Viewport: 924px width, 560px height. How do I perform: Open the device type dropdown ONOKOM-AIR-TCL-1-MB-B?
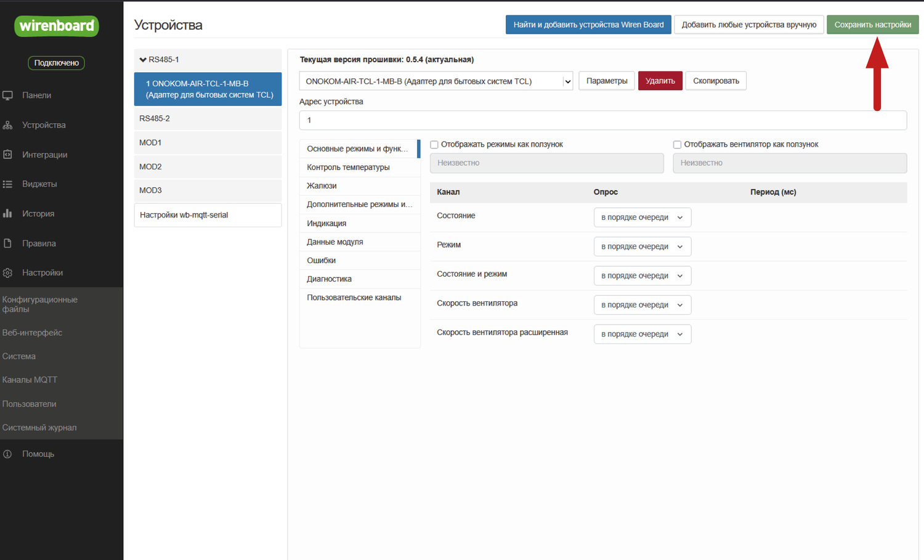[x=436, y=81]
